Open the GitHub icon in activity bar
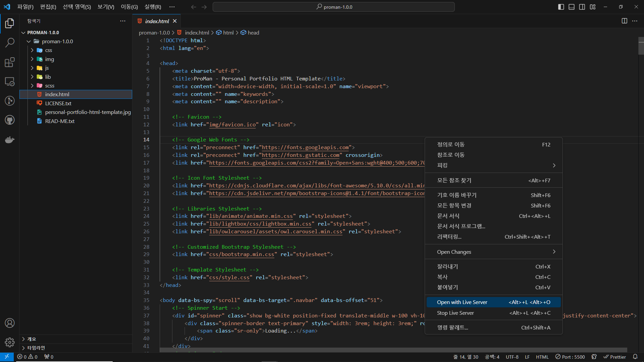Screen dimensions: 644x362 tap(10, 120)
